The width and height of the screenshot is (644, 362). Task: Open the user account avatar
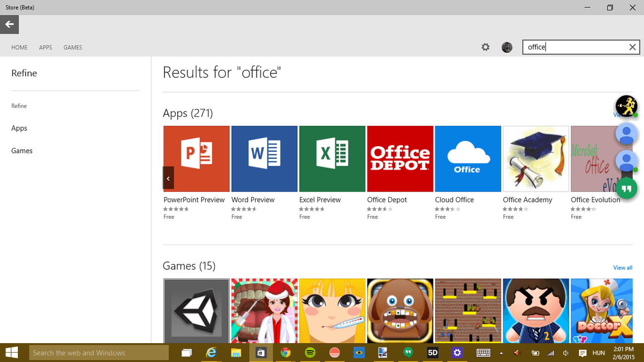tap(507, 47)
